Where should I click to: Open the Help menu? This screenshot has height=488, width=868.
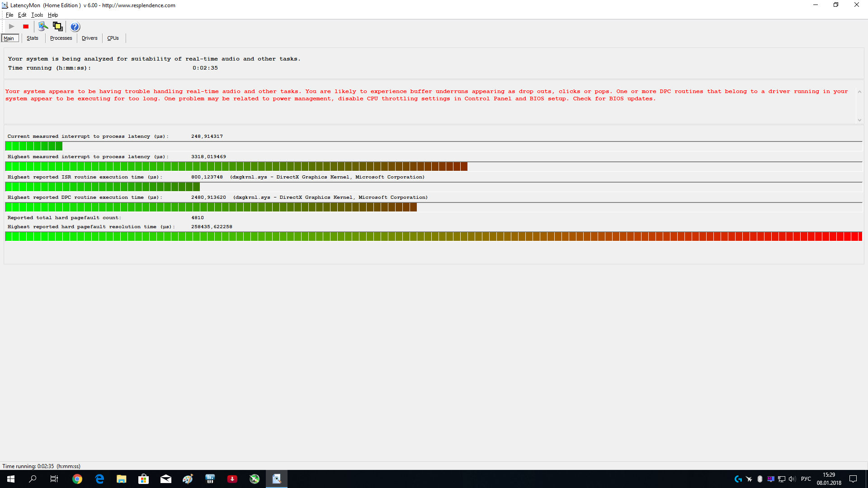(x=53, y=15)
